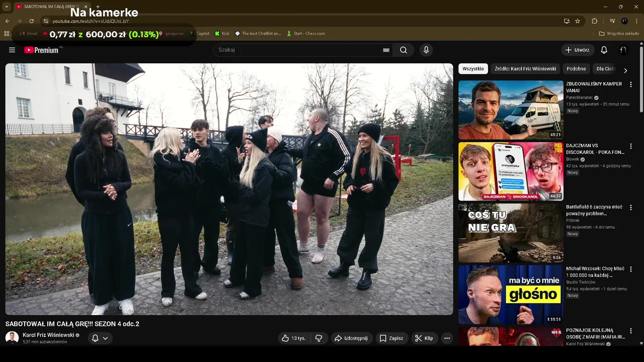Open options for POZNAJCIE KOLEJNĄ OSOBĘ video
Image resolution: width=644 pixels, height=362 pixels.
(x=630, y=331)
